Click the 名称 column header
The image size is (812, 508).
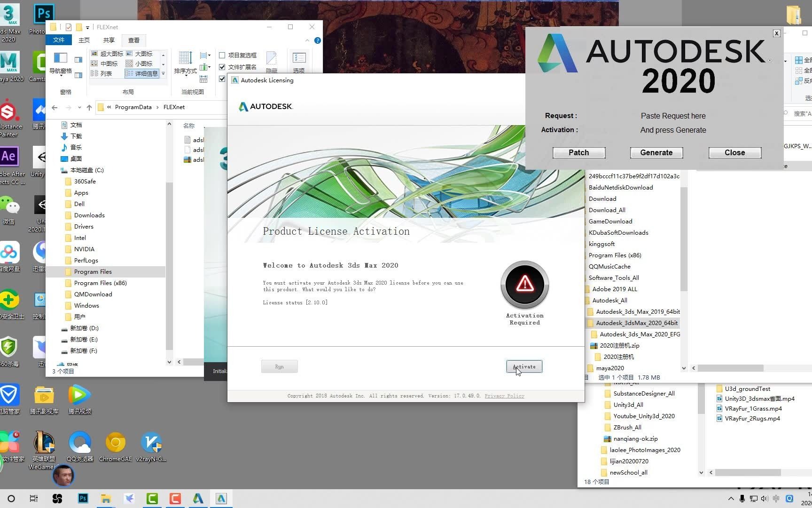pyautogui.click(x=189, y=126)
